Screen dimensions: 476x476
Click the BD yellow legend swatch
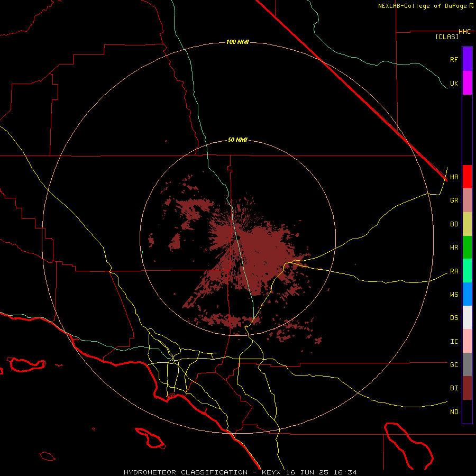pyautogui.click(x=467, y=224)
